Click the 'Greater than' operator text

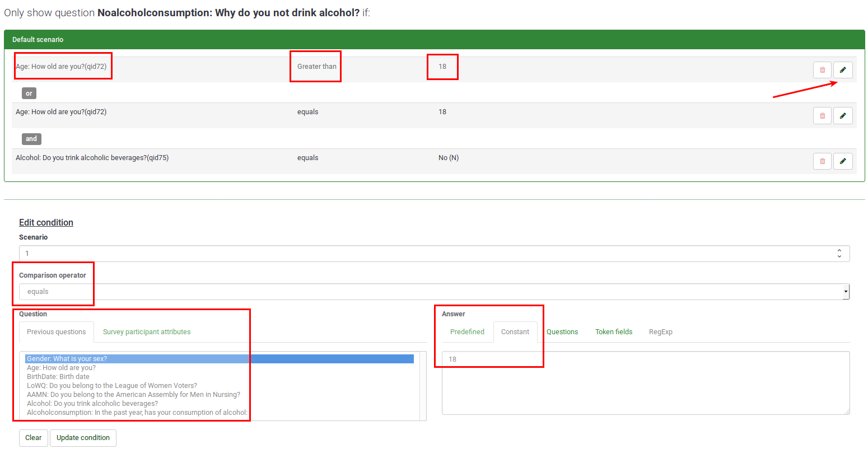click(x=317, y=67)
